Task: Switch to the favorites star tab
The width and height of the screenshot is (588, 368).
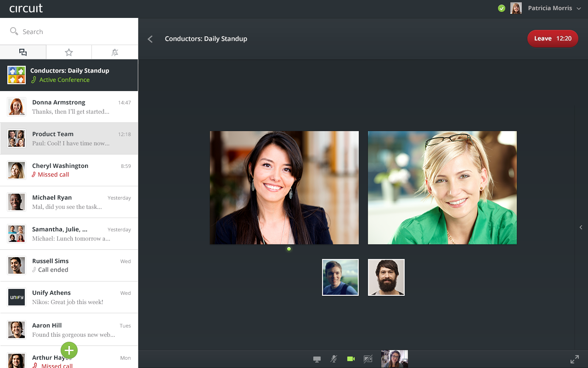Action: point(69,52)
